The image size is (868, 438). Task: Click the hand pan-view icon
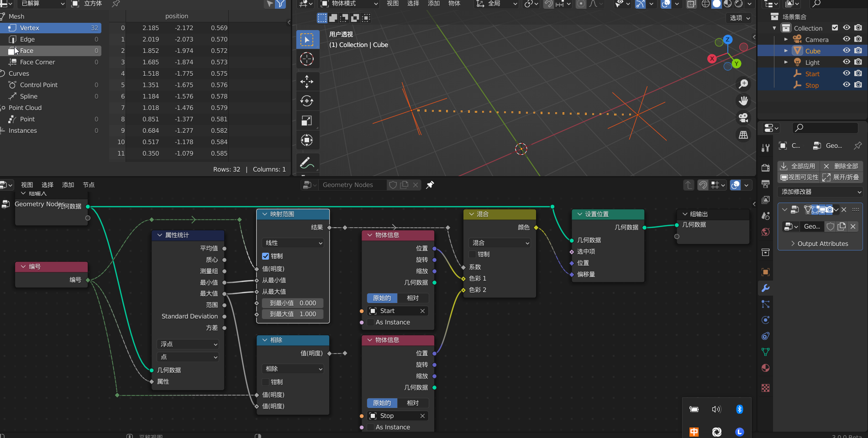pyautogui.click(x=743, y=101)
